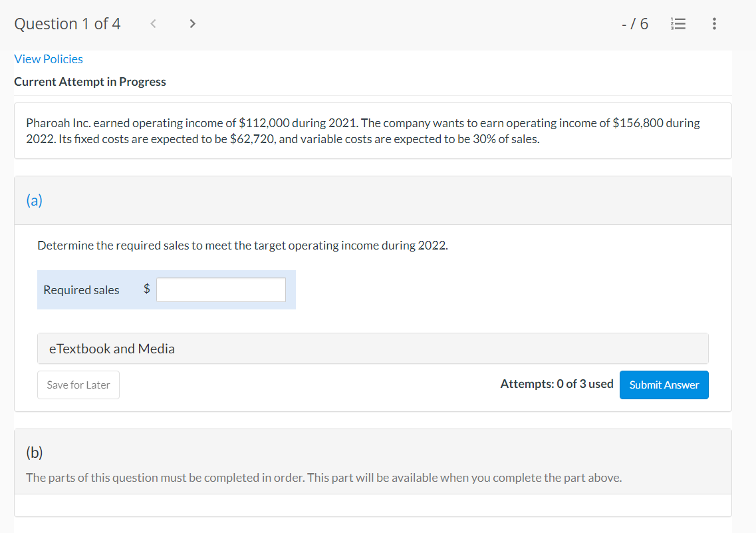
Task: Go to the next question arrow
Action: click(192, 24)
